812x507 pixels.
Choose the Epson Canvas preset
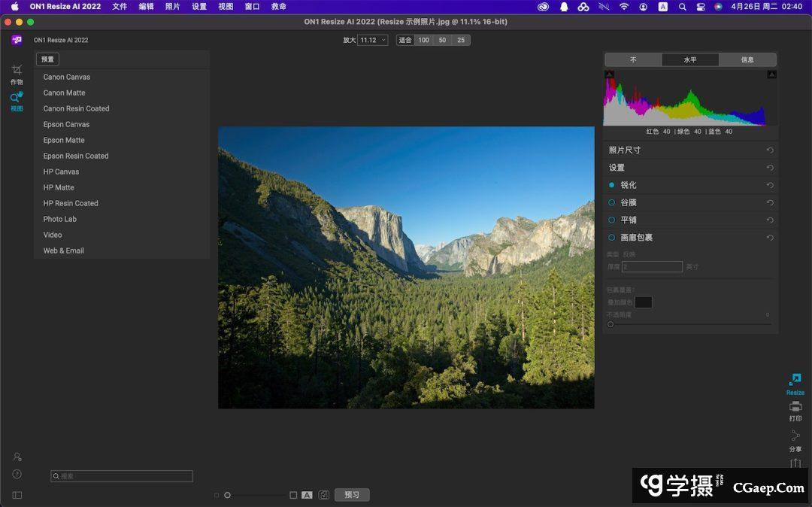pos(66,124)
